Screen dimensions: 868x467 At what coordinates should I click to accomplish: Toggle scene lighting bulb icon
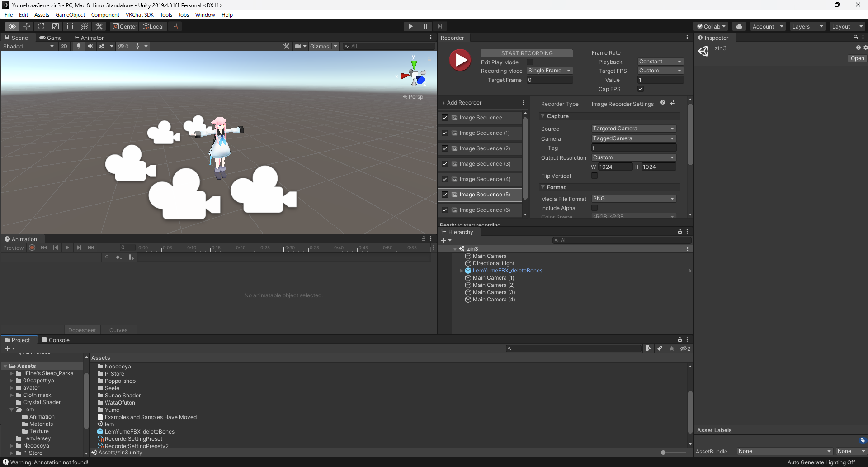79,46
